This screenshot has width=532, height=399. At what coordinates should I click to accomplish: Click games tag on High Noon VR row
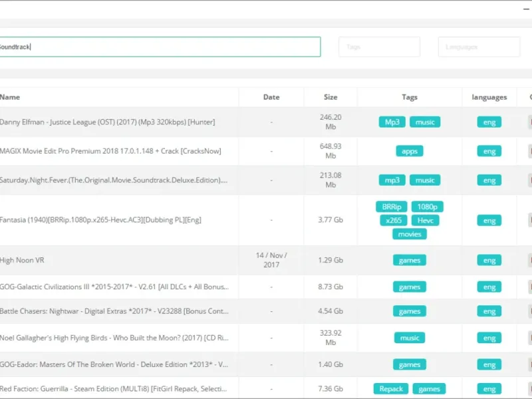coord(410,260)
